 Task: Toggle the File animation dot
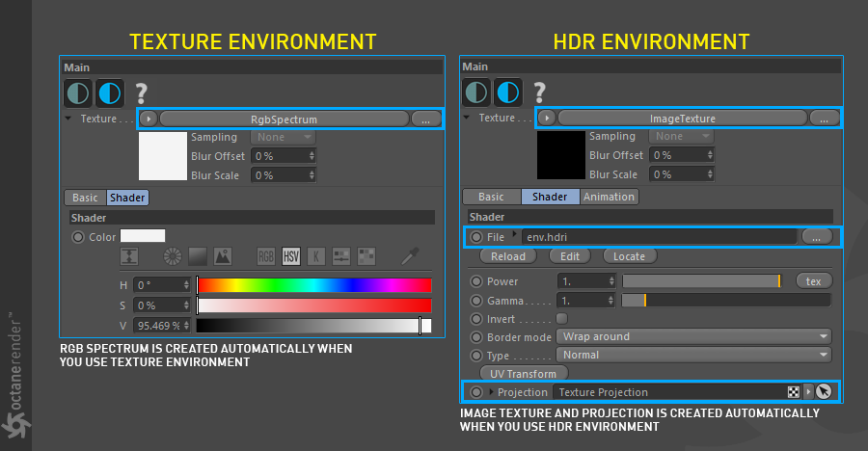tap(476, 237)
